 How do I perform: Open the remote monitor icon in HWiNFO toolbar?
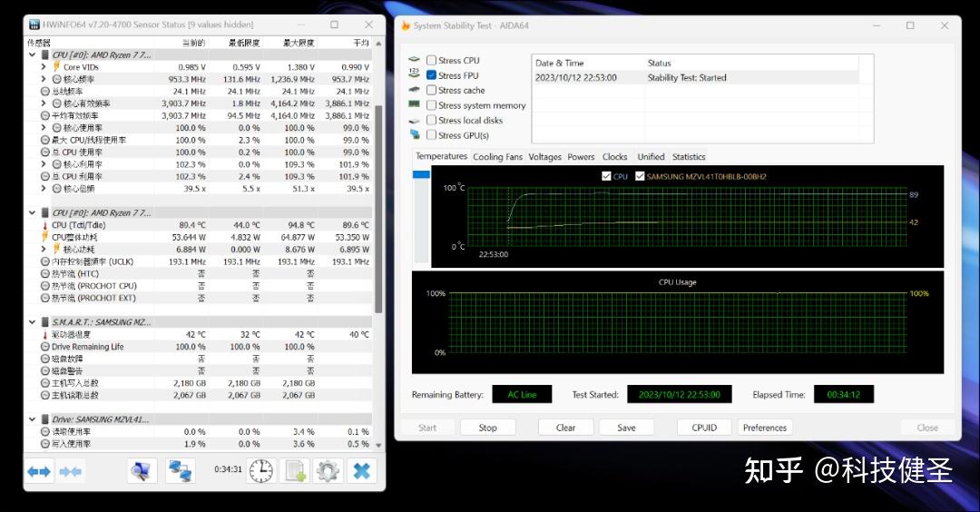click(x=142, y=471)
